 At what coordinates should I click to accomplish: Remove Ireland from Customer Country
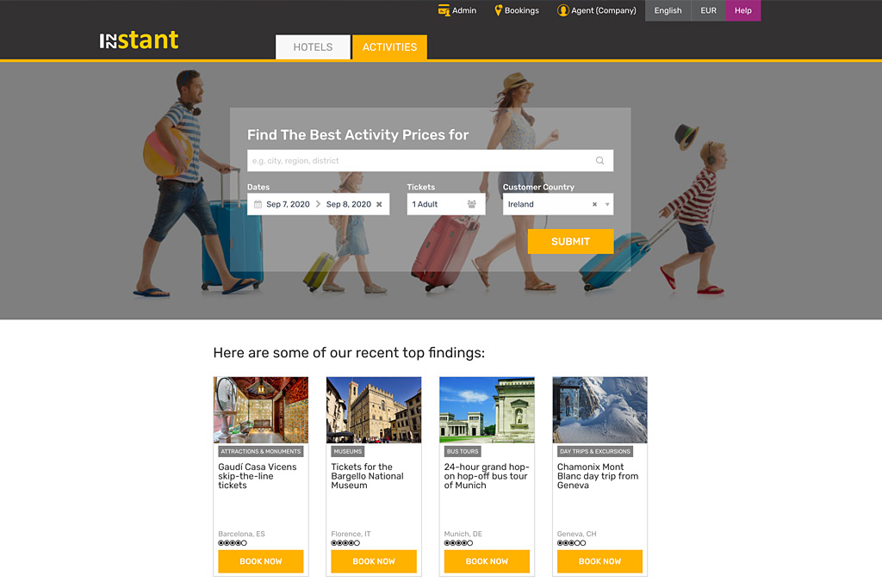(594, 204)
